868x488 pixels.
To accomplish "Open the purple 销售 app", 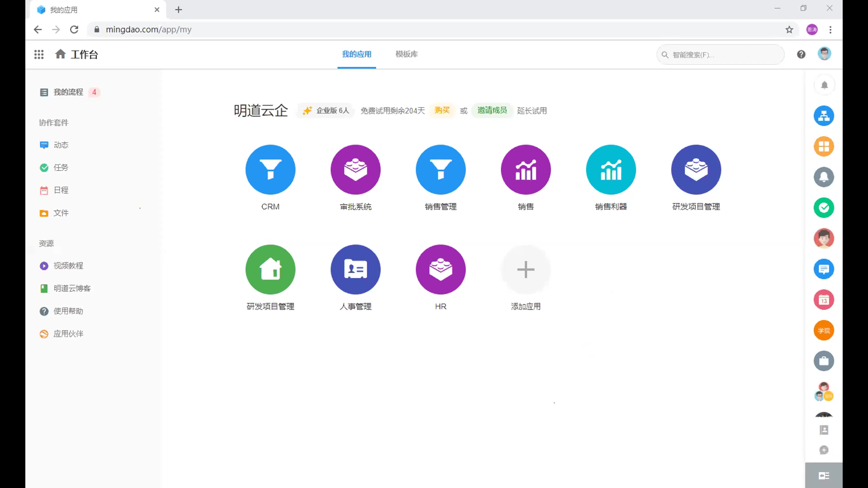I will coord(526,169).
